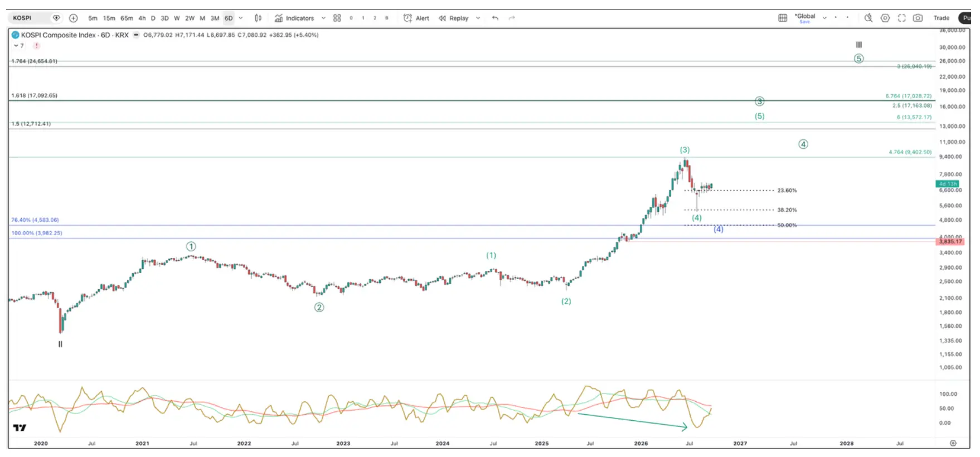Click the KOSPI symbol logo in legend
This screenshot has width=980, height=457.
click(16, 35)
